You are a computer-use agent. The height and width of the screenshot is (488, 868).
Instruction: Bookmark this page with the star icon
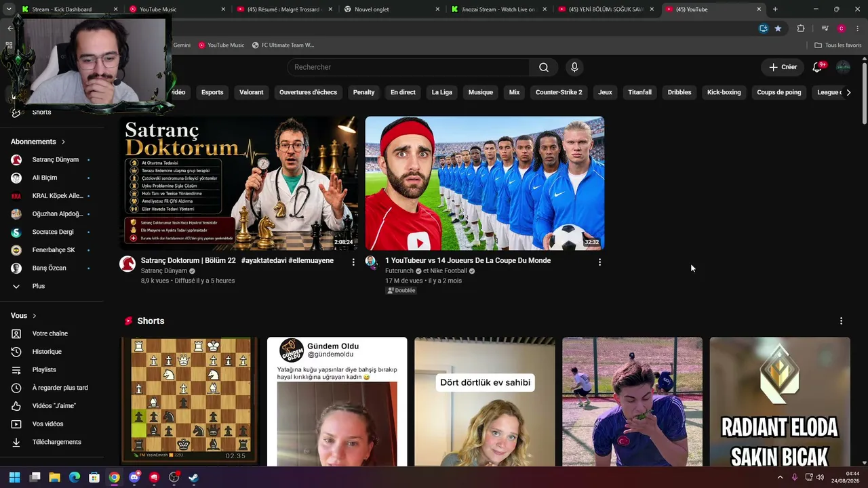click(778, 28)
